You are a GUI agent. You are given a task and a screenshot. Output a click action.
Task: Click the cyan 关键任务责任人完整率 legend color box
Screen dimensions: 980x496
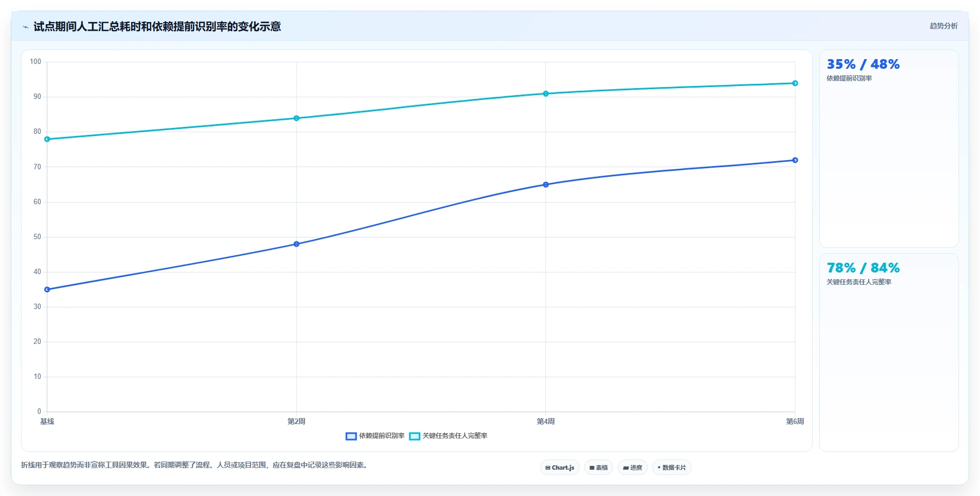[x=414, y=436]
